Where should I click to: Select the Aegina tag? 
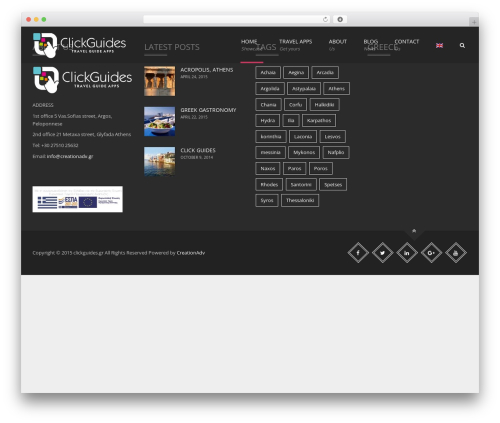tap(296, 72)
